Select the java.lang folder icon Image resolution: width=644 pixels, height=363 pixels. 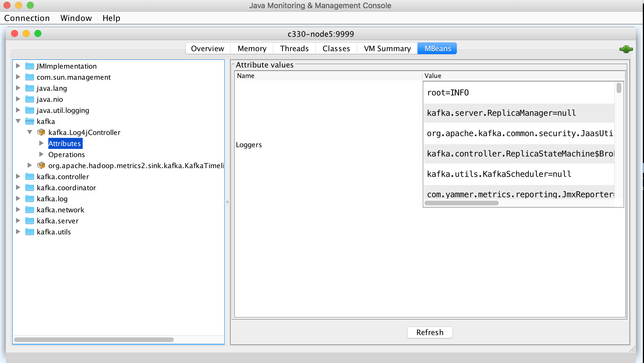coord(30,88)
